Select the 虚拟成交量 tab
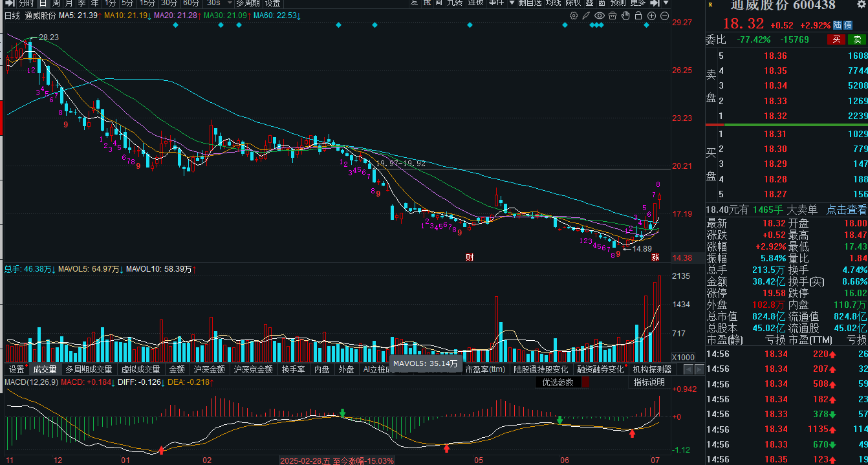 click(140, 369)
